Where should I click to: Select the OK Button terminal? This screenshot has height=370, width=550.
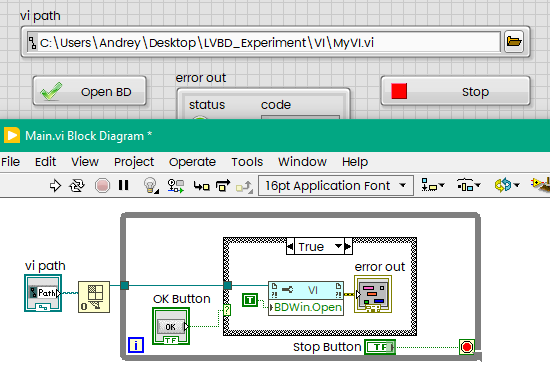point(171,326)
